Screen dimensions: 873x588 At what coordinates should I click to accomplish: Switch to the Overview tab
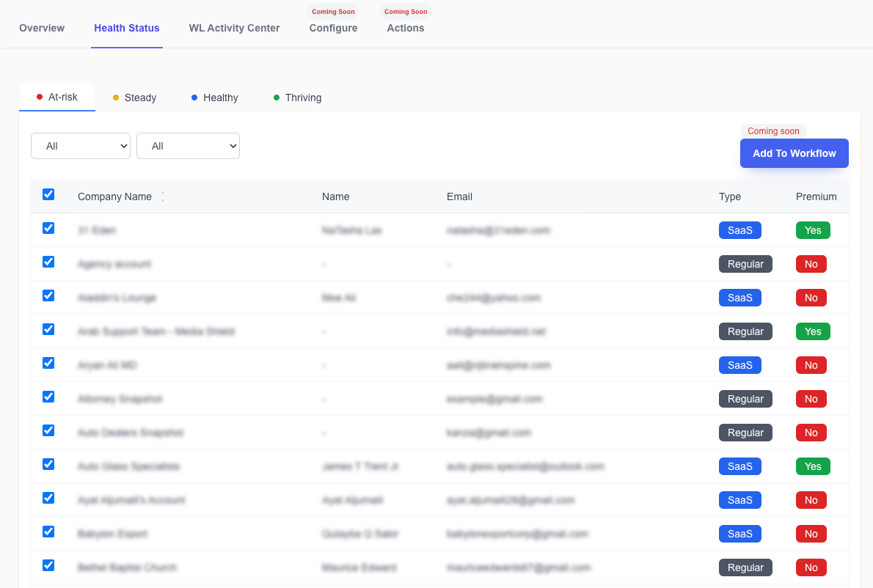(x=42, y=28)
